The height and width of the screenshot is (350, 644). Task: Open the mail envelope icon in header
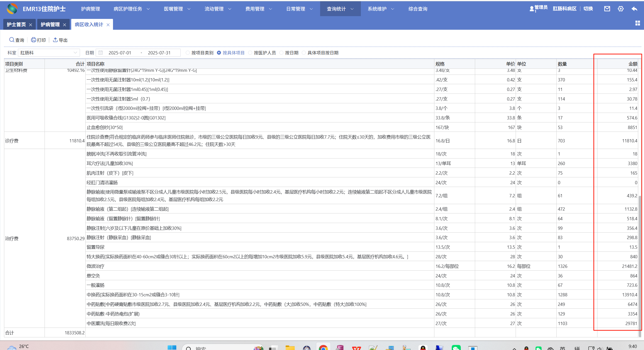tap(607, 9)
